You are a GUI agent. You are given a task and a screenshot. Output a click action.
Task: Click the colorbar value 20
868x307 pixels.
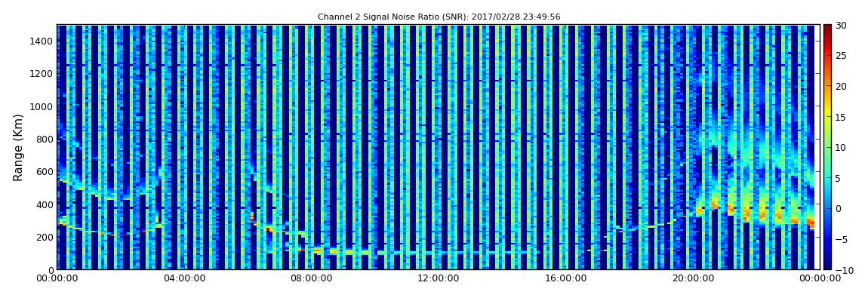(x=842, y=87)
